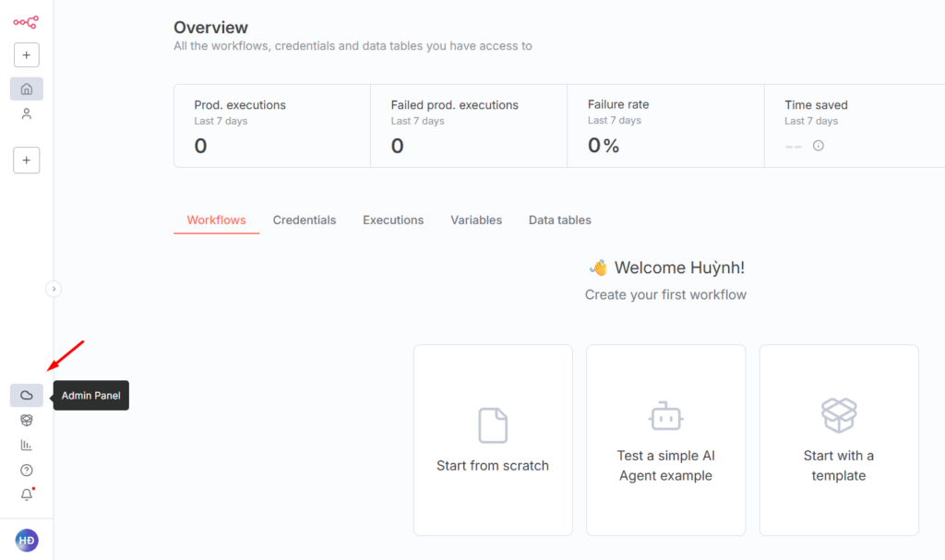Click the n8n logo in the sidebar
945x560 pixels.
pyautogui.click(x=26, y=22)
